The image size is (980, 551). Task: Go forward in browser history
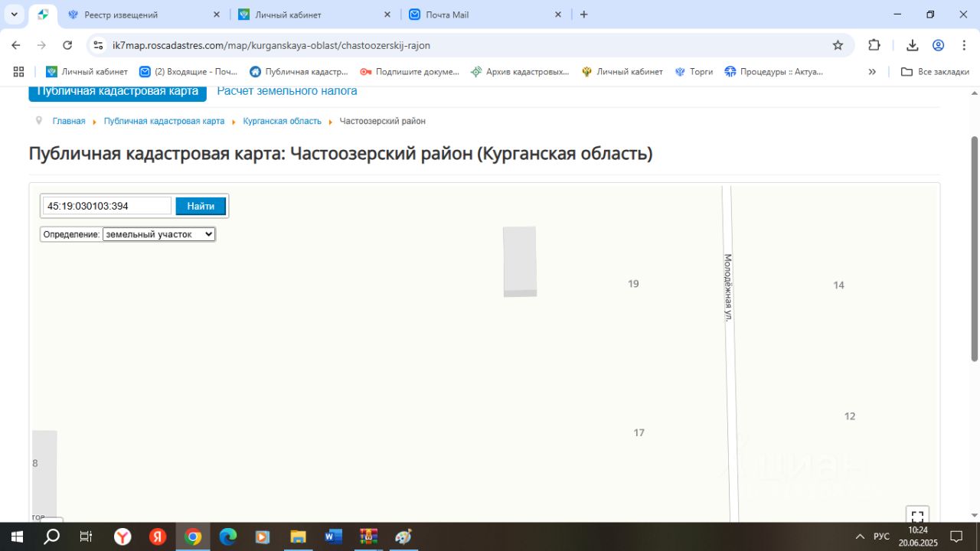pos(41,45)
